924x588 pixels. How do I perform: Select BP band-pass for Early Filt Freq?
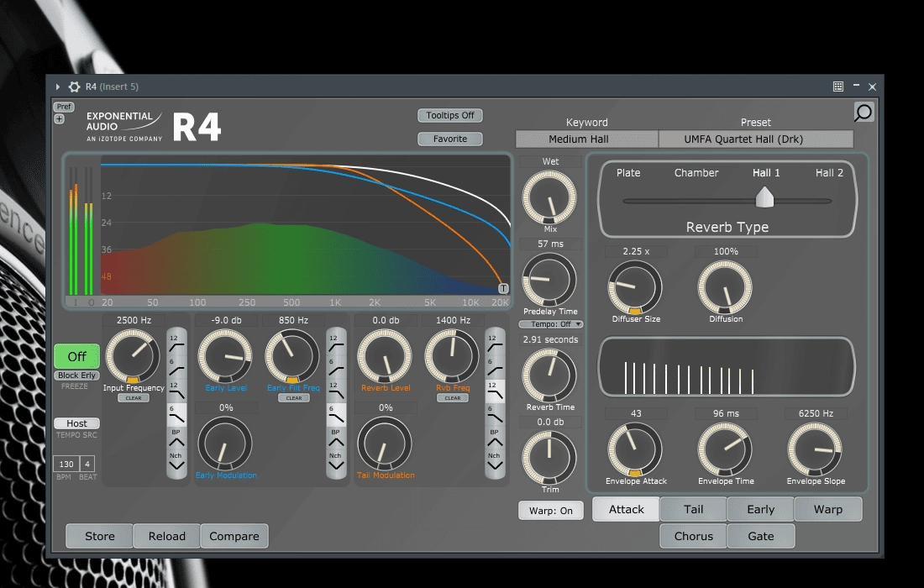pos(336,438)
